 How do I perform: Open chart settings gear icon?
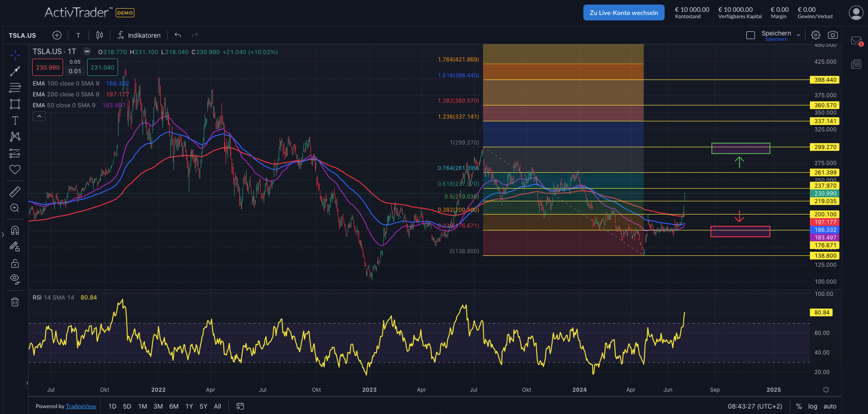[816, 35]
